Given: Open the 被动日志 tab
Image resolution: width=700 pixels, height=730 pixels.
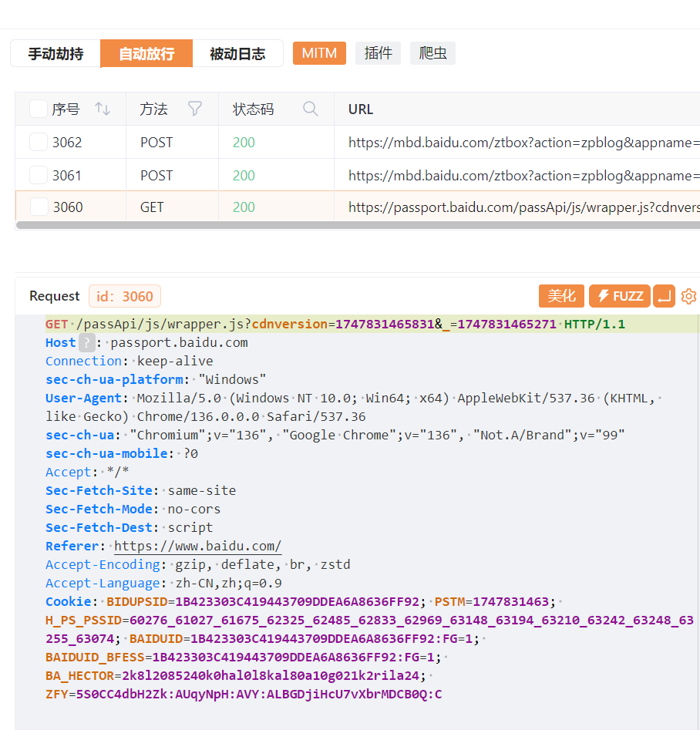Looking at the screenshot, I should click(x=237, y=54).
